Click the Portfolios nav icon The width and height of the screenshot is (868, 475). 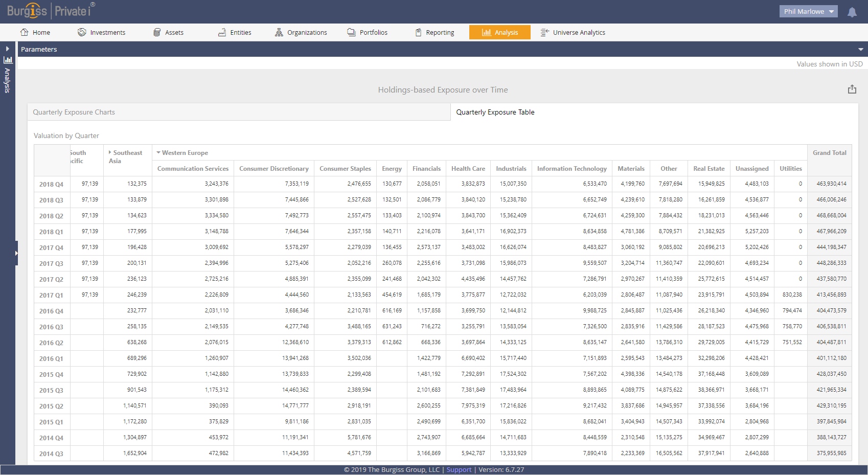pos(351,32)
